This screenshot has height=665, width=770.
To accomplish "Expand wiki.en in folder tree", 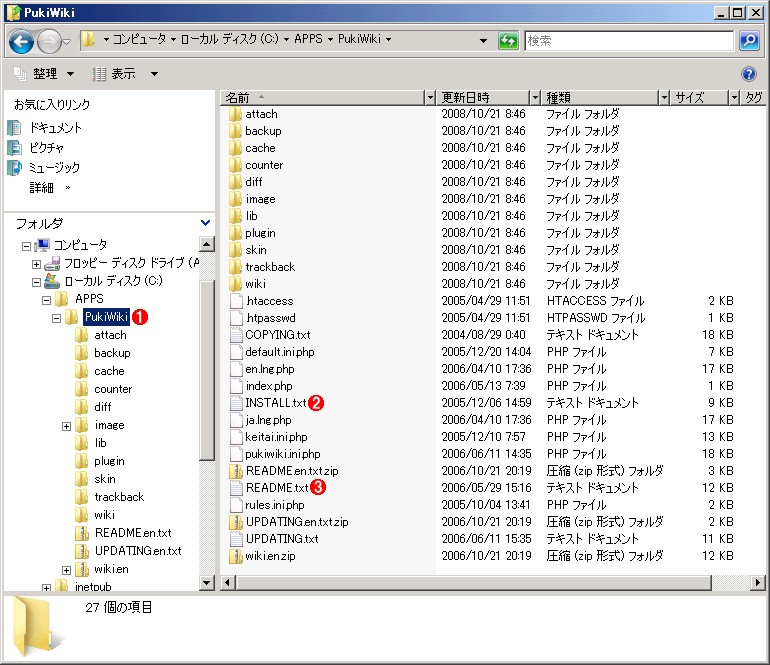I will [66, 570].
